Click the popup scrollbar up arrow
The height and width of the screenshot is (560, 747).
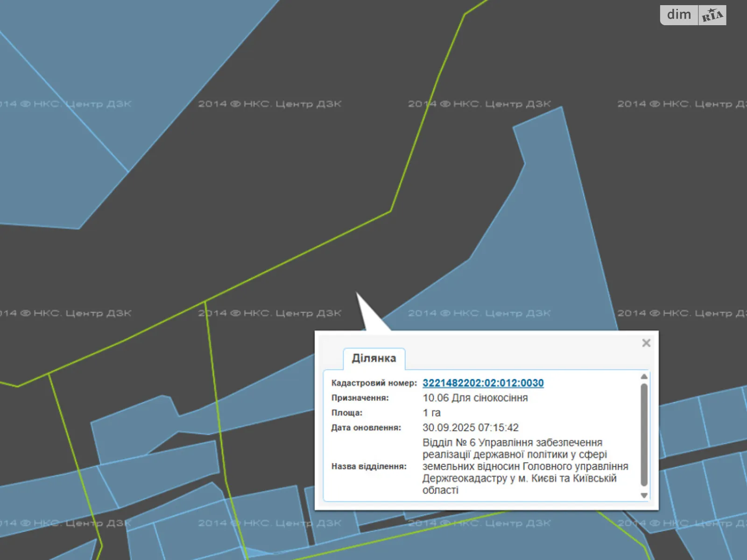pyautogui.click(x=644, y=377)
